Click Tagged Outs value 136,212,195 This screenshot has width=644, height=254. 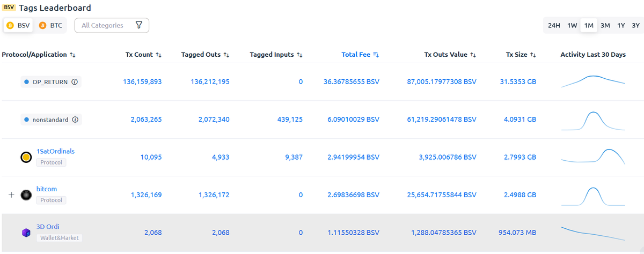tap(210, 81)
